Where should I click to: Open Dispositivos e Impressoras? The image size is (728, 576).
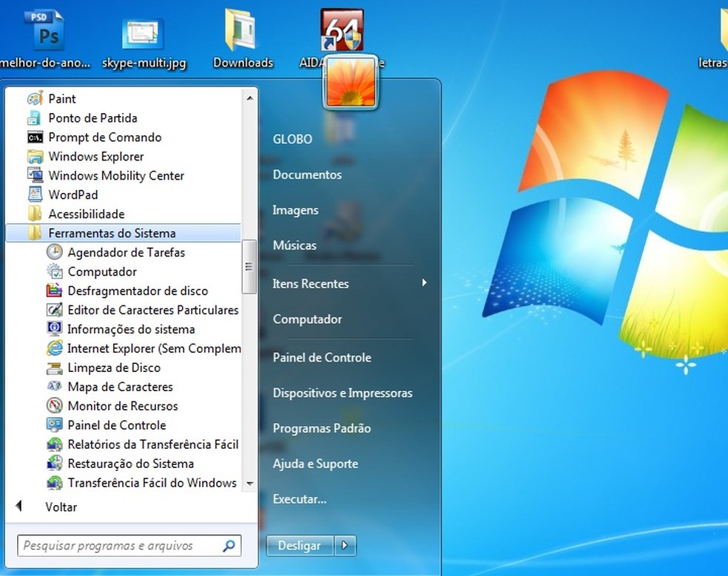[343, 393]
